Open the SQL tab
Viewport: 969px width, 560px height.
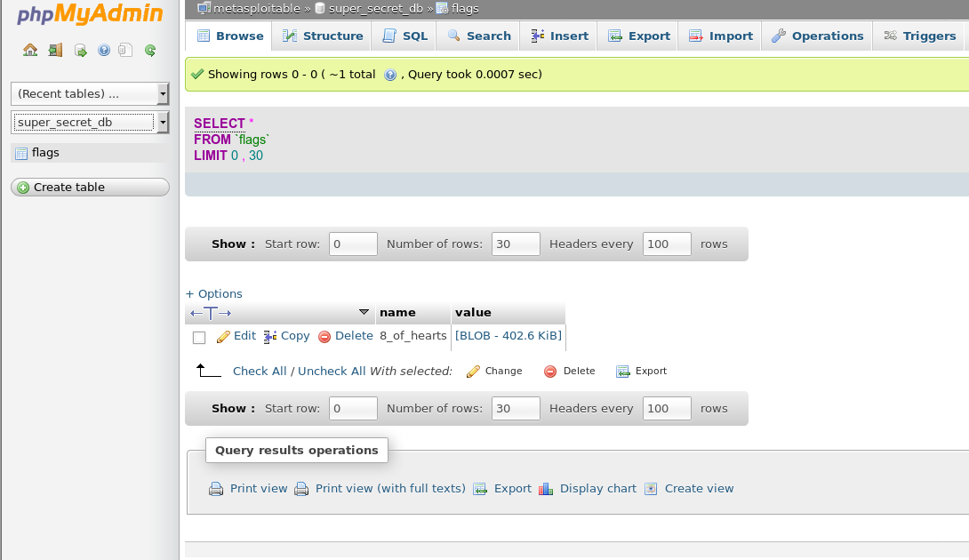point(404,36)
